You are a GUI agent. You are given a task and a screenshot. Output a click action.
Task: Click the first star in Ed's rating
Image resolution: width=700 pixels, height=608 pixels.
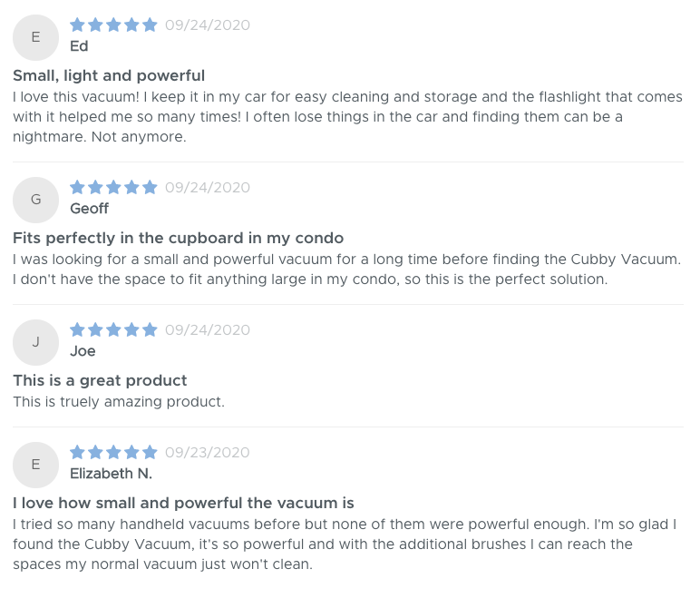point(77,25)
